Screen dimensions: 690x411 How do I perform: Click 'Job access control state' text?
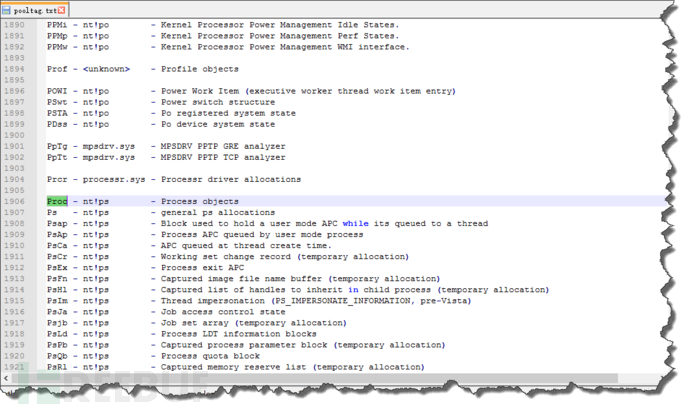tap(223, 312)
